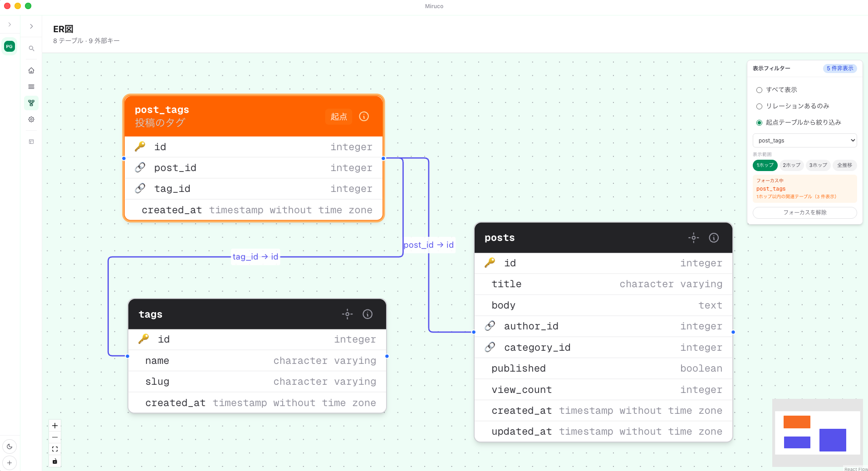868x471 pixels.
Task: Switch range to 2ホップ
Action: coord(791,165)
